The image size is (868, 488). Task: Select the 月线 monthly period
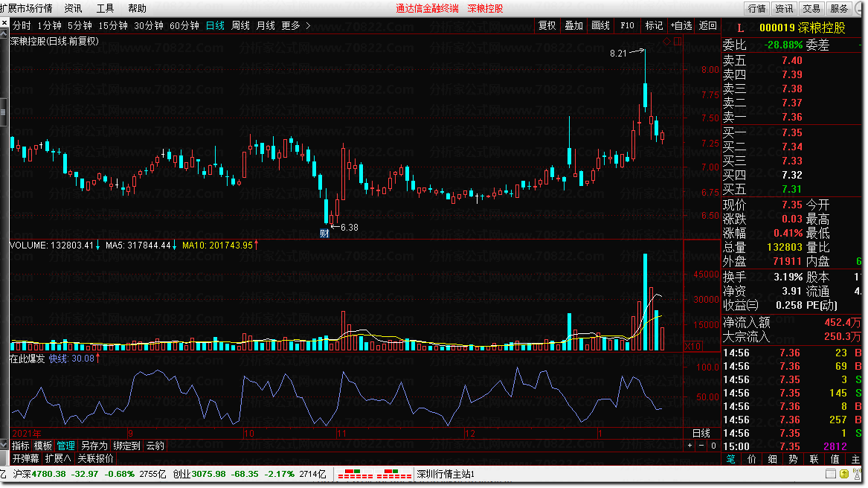click(x=266, y=25)
